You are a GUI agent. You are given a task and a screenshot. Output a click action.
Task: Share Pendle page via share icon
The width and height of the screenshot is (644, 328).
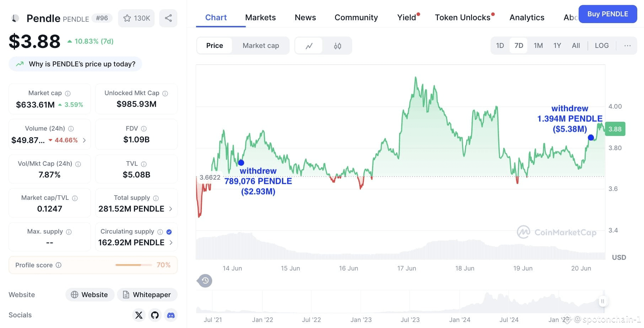tap(168, 18)
